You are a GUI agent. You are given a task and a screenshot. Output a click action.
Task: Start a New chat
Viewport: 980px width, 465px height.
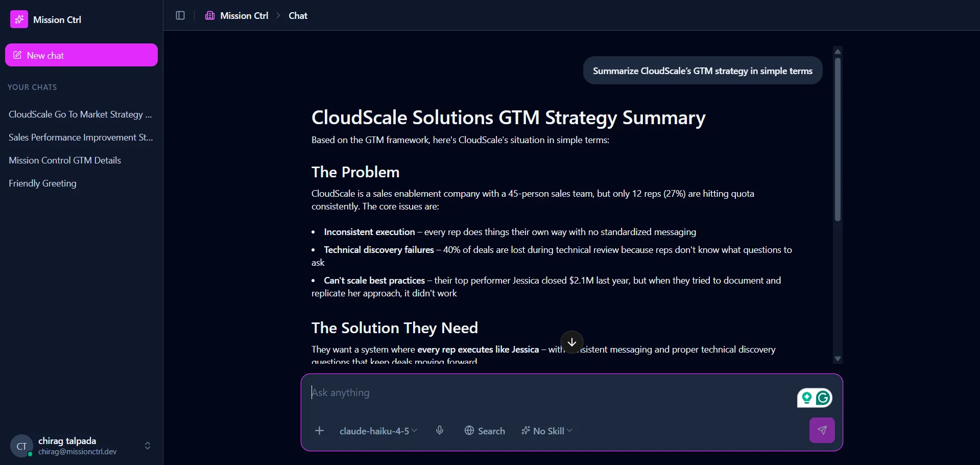81,55
